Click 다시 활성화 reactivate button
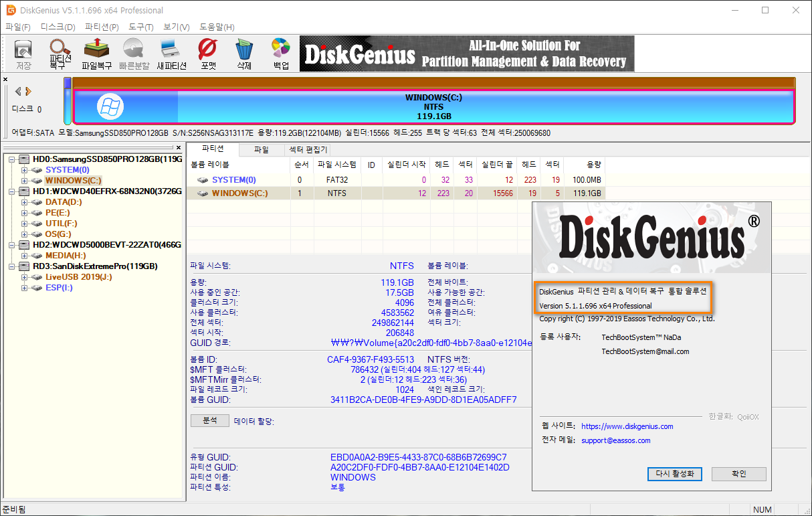This screenshot has width=812, height=516. pos(674,474)
